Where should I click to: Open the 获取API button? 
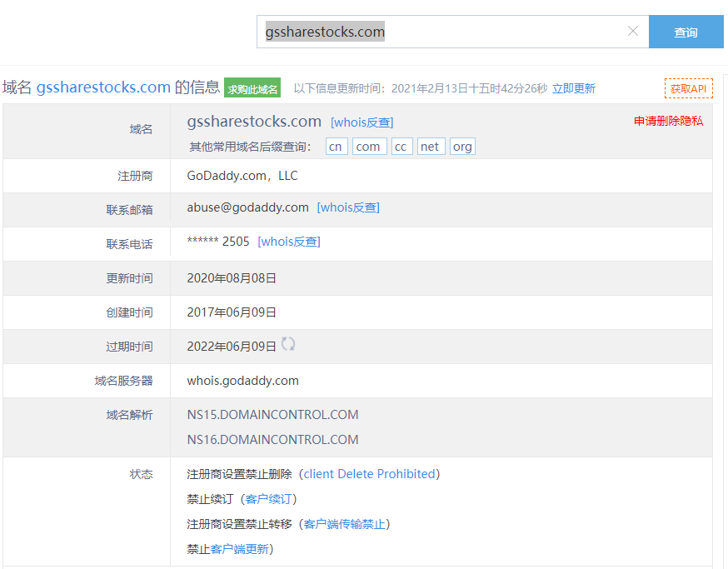(x=688, y=88)
